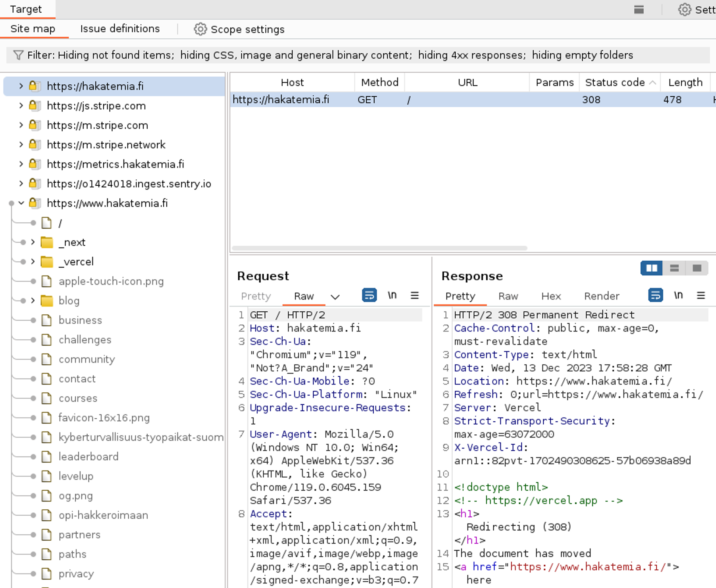Sort by Status code column header
This screenshot has width=716, height=588.
pos(615,82)
